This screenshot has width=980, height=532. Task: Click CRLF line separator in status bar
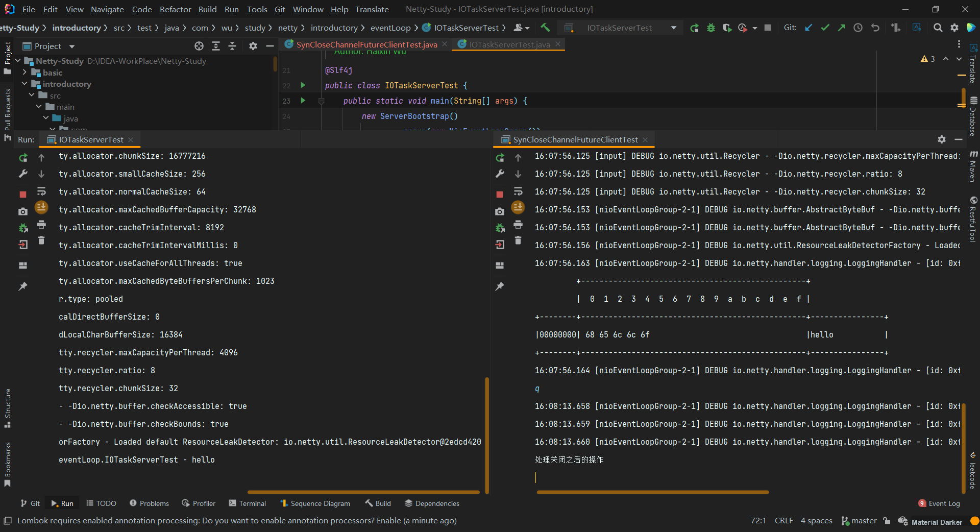click(783, 521)
